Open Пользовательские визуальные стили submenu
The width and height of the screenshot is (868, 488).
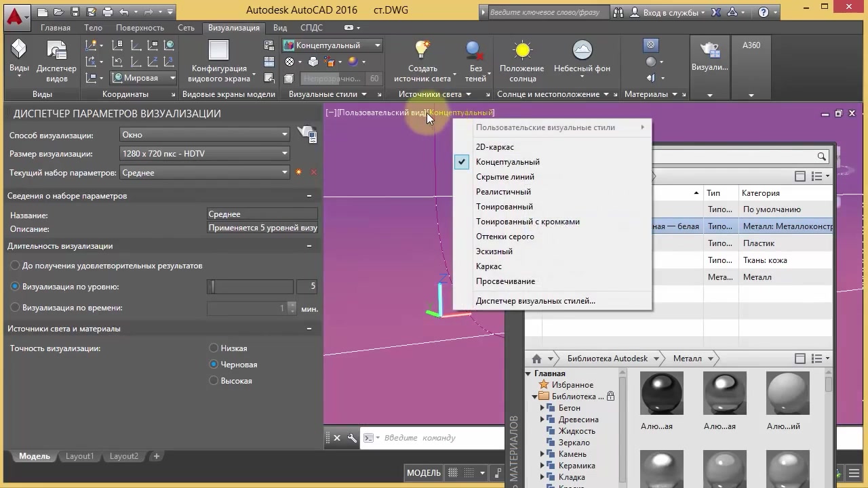point(552,127)
